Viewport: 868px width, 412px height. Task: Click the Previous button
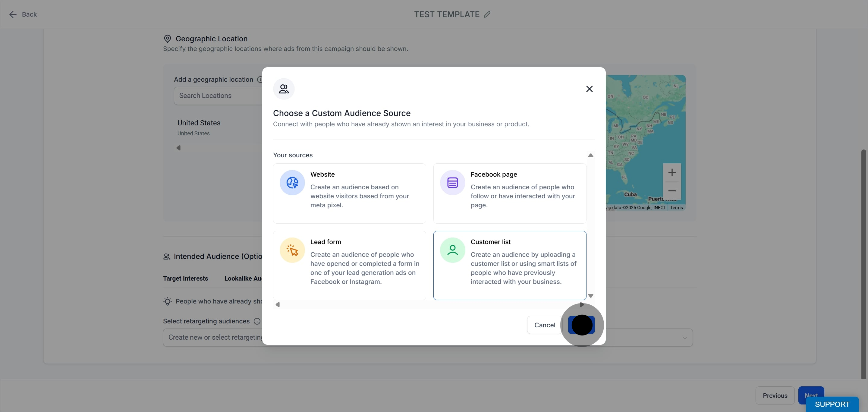pos(775,395)
